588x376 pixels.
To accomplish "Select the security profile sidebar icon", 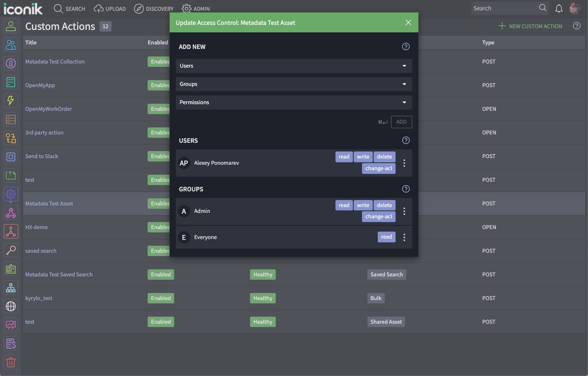I will pyautogui.click(x=11, y=63).
